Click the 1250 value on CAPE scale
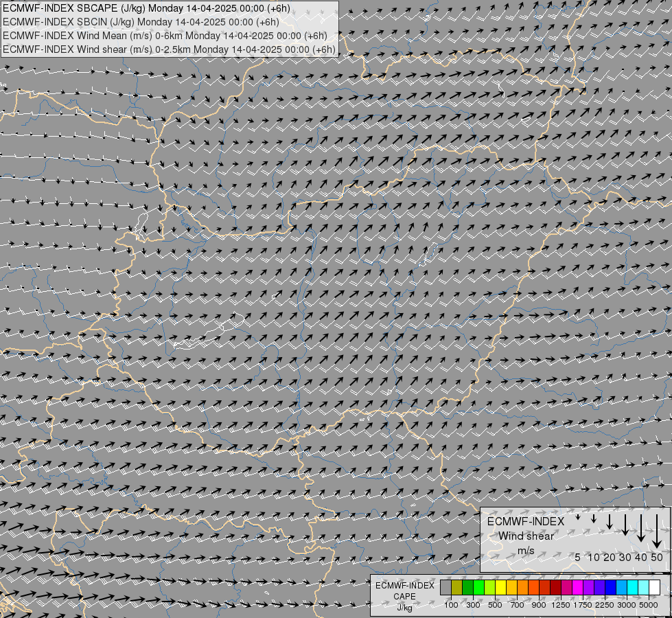 click(561, 605)
